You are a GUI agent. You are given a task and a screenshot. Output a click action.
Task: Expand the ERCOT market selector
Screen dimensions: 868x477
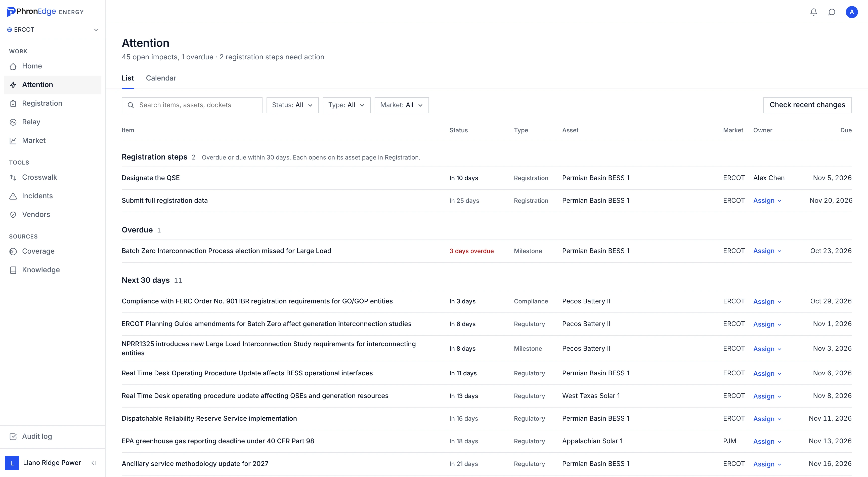click(x=53, y=30)
